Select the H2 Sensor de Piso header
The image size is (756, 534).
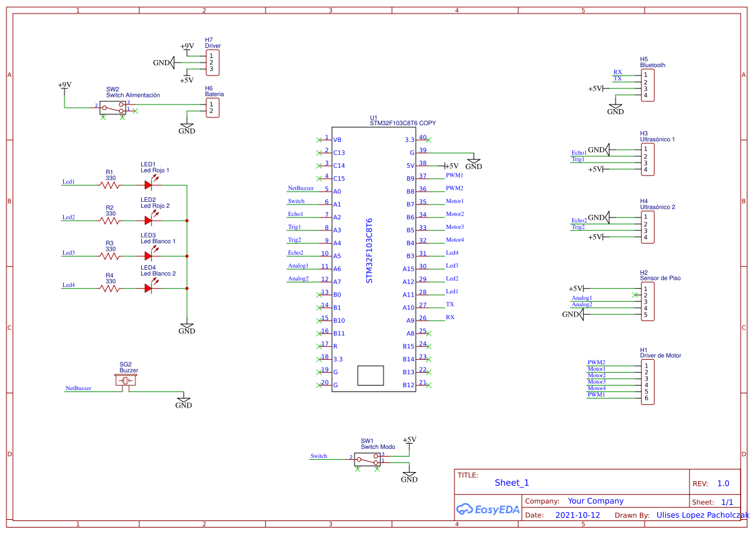click(x=649, y=300)
